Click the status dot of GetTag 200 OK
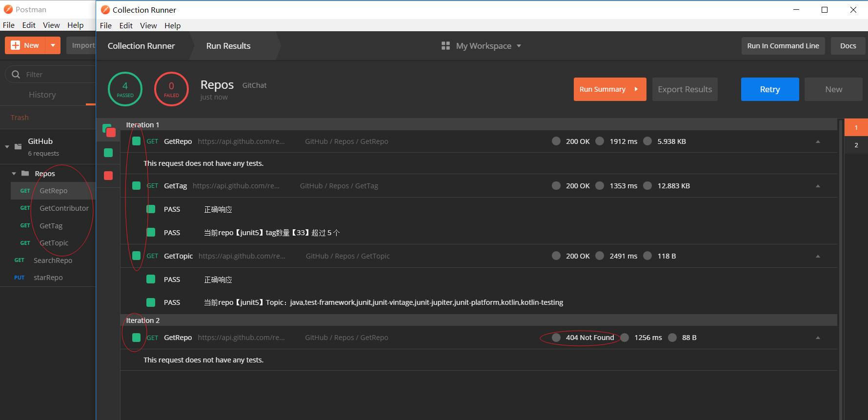Screen dimensions: 868x420 (x=556, y=185)
